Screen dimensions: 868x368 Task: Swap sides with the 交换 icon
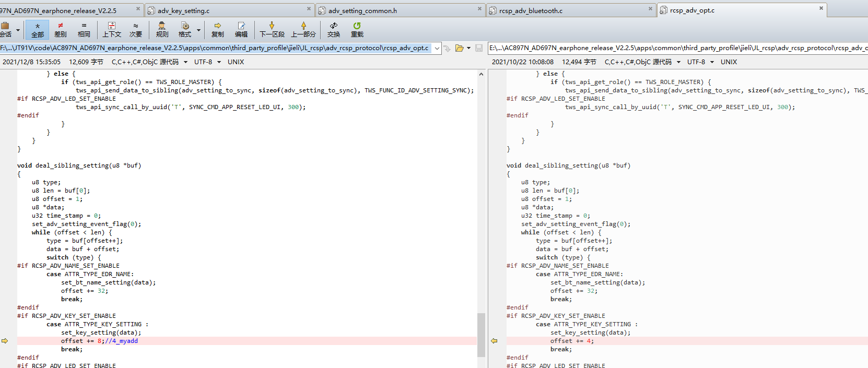tap(334, 30)
